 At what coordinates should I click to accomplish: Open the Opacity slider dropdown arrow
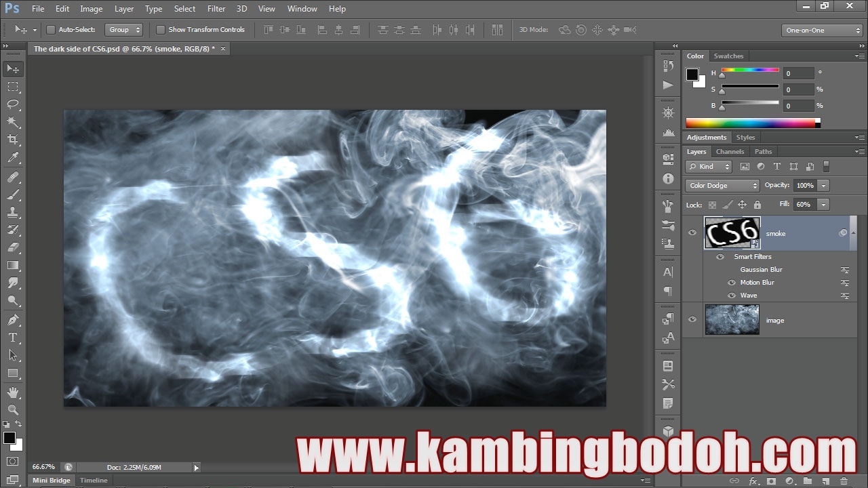click(823, 186)
